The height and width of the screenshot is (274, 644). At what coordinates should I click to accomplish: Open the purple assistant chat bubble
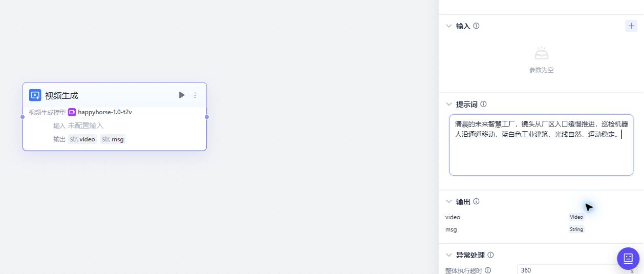pyautogui.click(x=628, y=258)
